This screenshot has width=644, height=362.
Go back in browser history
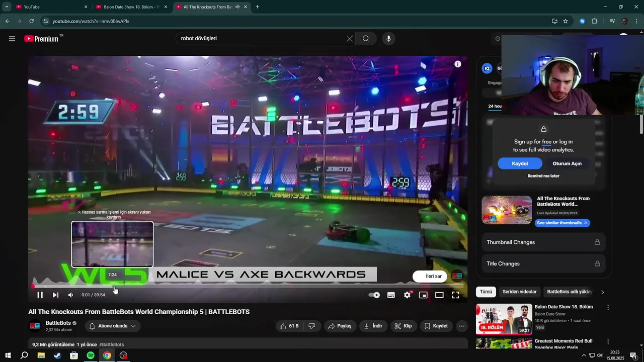[x=7, y=21]
